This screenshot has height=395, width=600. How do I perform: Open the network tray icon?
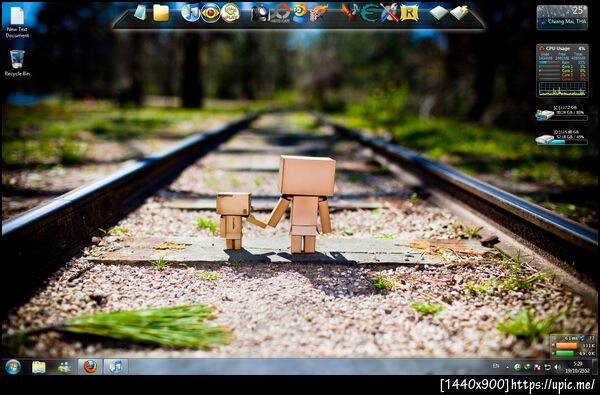(548, 367)
